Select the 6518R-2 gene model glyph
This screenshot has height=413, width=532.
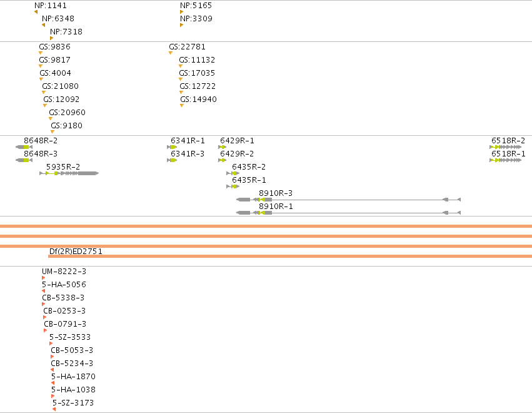pyautogui.click(x=506, y=147)
